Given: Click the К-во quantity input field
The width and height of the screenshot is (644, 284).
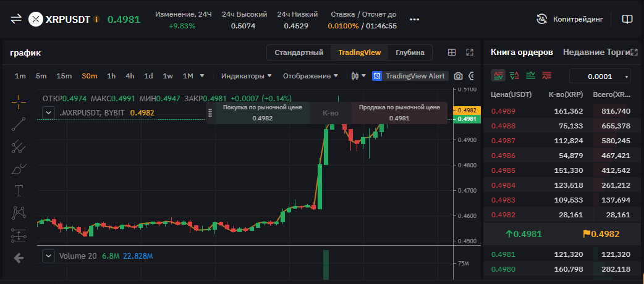Looking at the screenshot, I should tap(331, 113).
